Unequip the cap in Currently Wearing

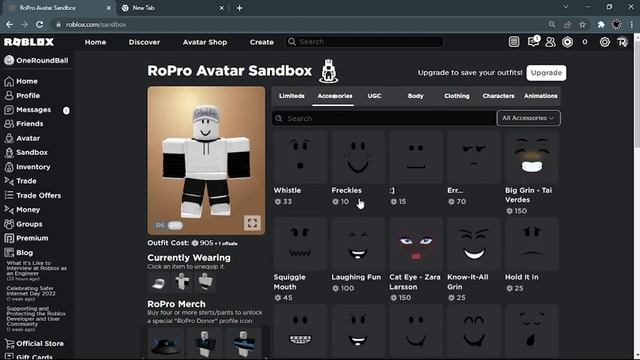point(158,282)
